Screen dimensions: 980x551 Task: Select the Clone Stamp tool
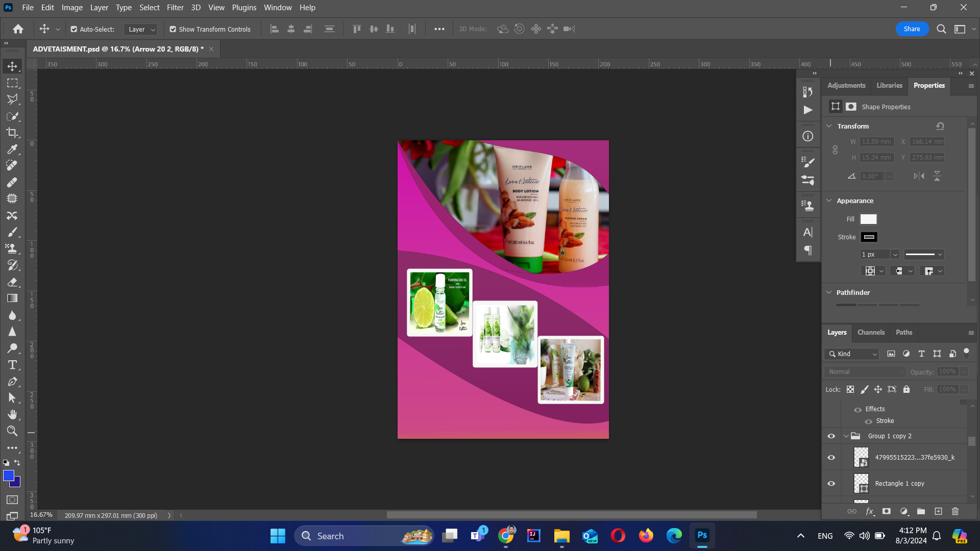(x=12, y=248)
